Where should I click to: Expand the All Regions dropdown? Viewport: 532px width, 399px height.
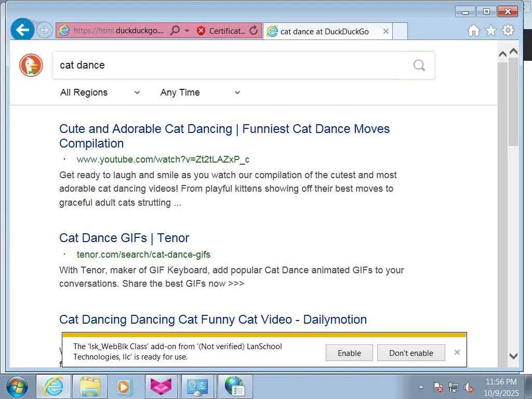coord(100,92)
